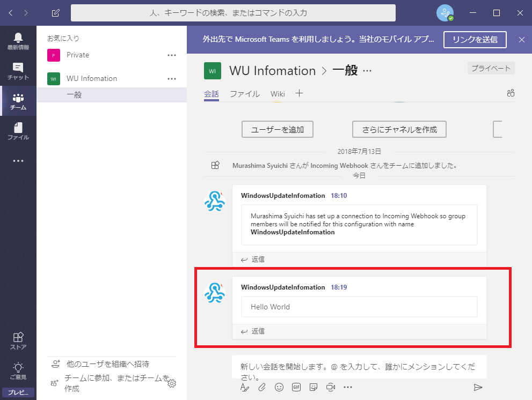This screenshot has width=532, height=400.
Task: Switch to the ファイル tab
Action: coord(245,94)
